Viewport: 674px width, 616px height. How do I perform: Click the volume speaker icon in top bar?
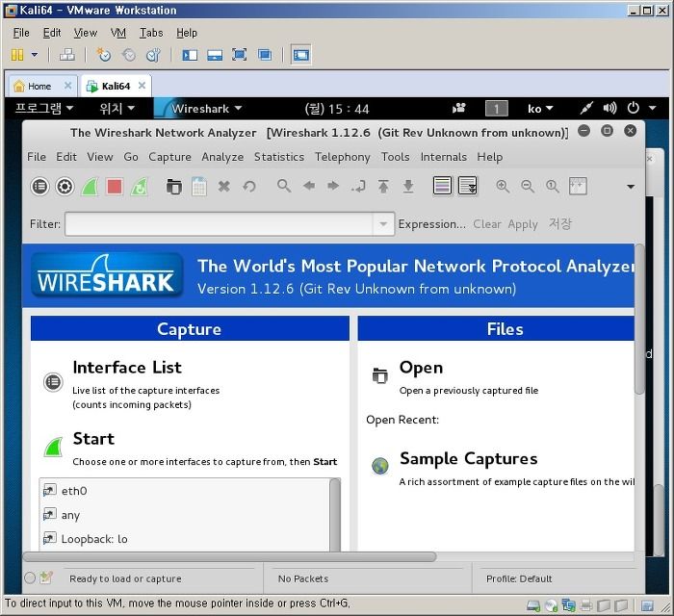pos(609,108)
